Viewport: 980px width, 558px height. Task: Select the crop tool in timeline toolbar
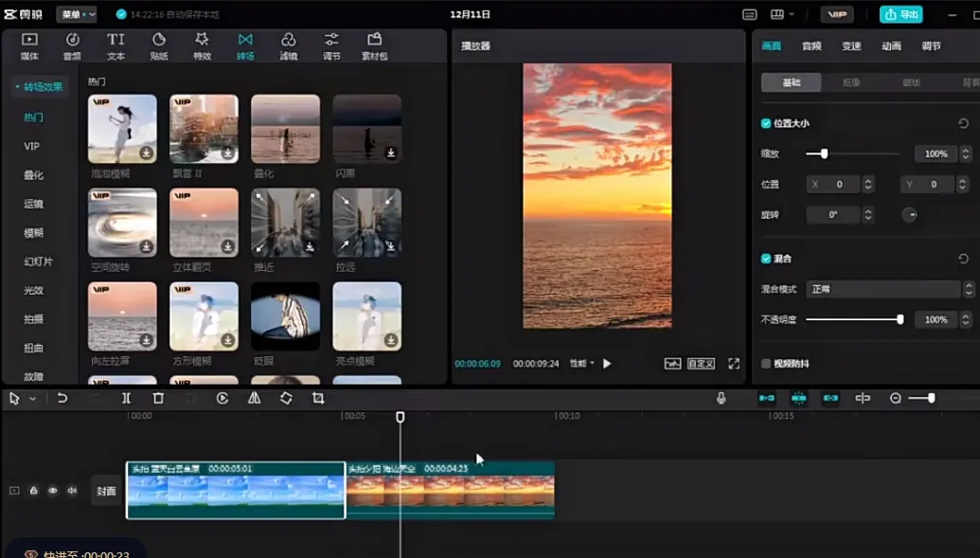coord(318,399)
